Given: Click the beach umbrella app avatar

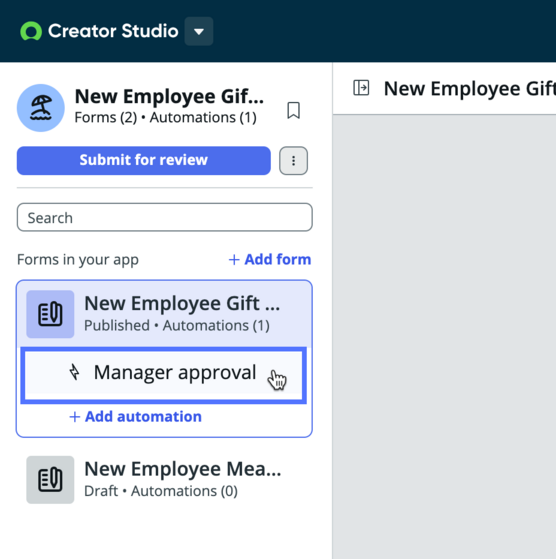Looking at the screenshot, I should tap(41, 108).
